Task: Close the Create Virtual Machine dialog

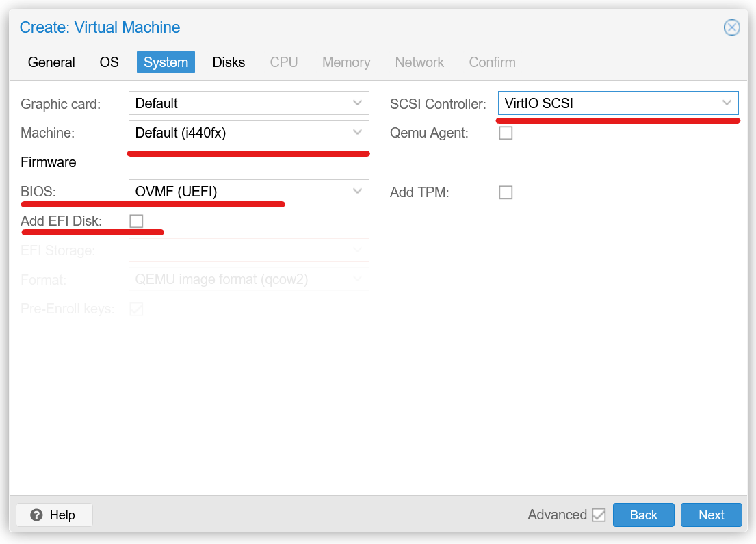Action: [x=731, y=27]
